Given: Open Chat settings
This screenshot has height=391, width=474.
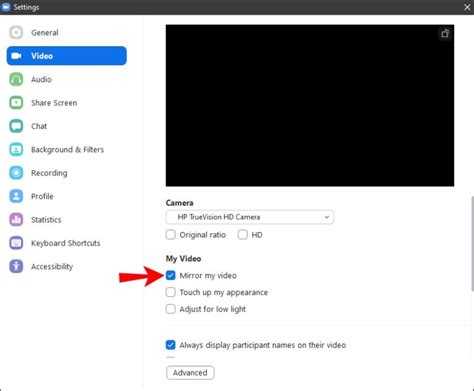Looking at the screenshot, I should [67, 126].
